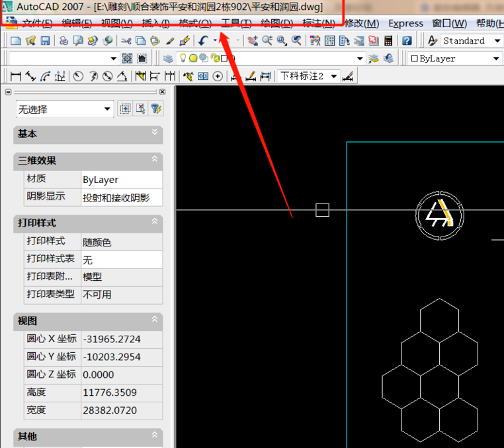Select the Match Properties paintbrush icon
This screenshot has height=448, width=504.
171,41
